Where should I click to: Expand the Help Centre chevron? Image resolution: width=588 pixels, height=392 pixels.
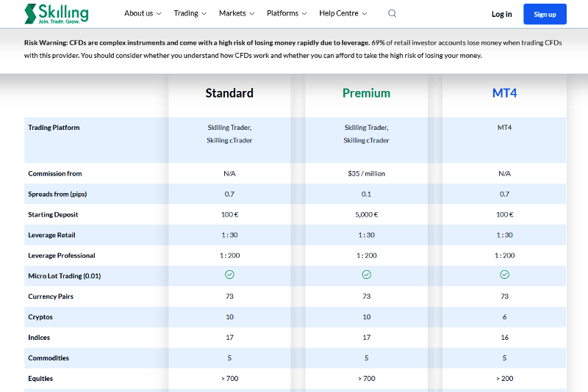[x=364, y=14]
